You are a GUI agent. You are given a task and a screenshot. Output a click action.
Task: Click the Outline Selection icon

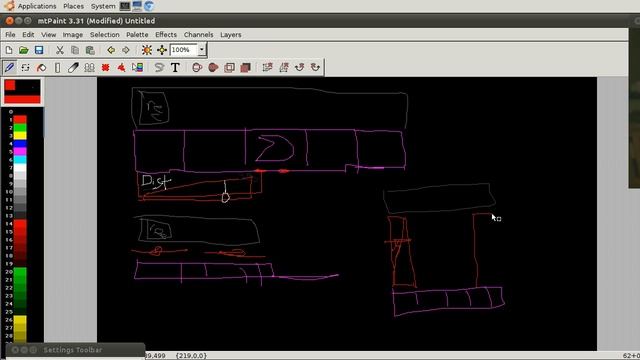229,67
